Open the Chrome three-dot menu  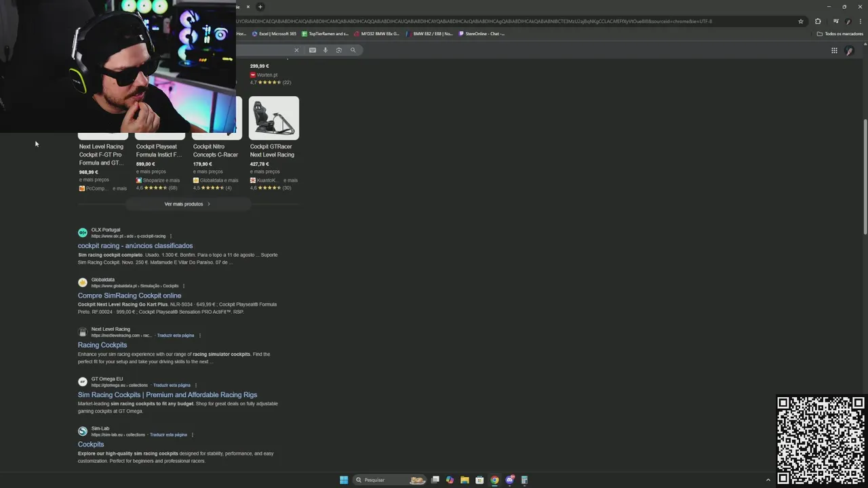(861, 21)
